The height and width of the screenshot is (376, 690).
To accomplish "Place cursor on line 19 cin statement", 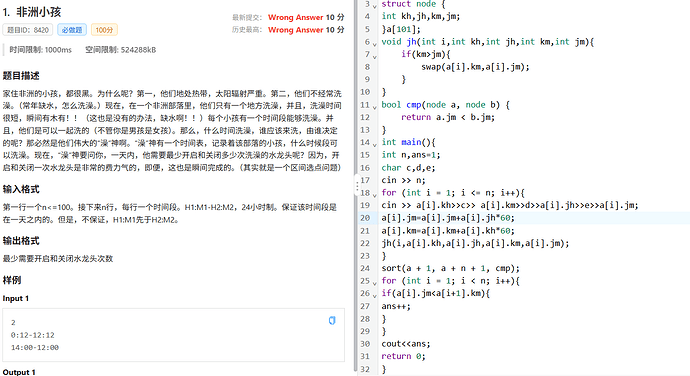I will pyautogui.click(x=510, y=205).
